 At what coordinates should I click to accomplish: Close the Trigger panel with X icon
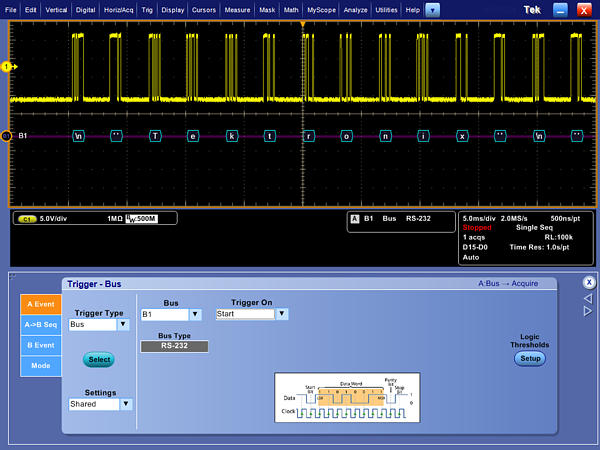tap(589, 283)
